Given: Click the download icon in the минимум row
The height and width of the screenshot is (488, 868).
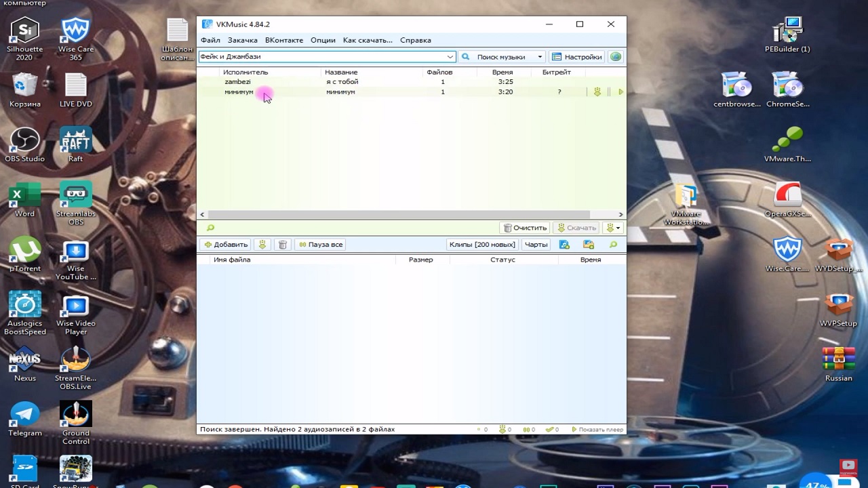Looking at the screenshot, I should click(597, 92).
